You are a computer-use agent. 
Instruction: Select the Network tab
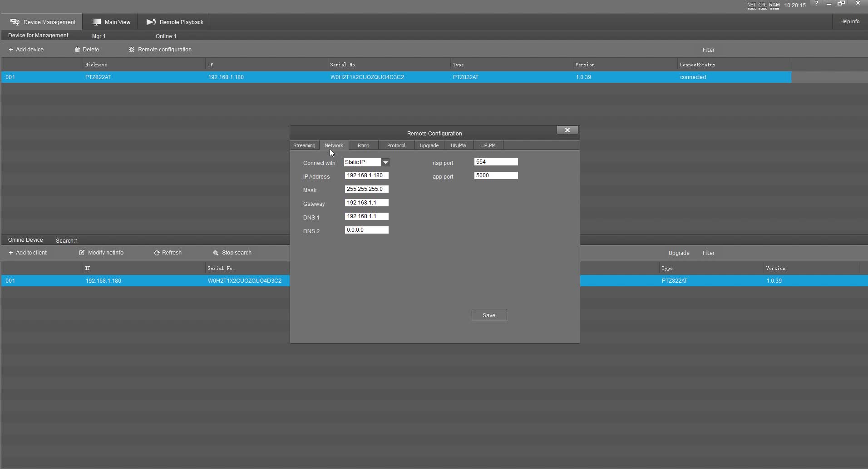[334, 145]
